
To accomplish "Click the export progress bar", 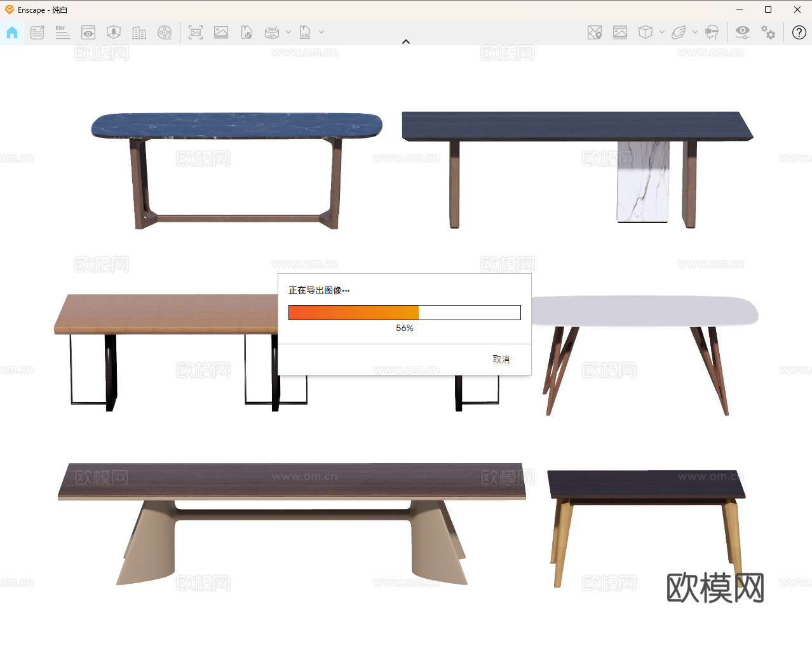I will [x=405, y=313].
